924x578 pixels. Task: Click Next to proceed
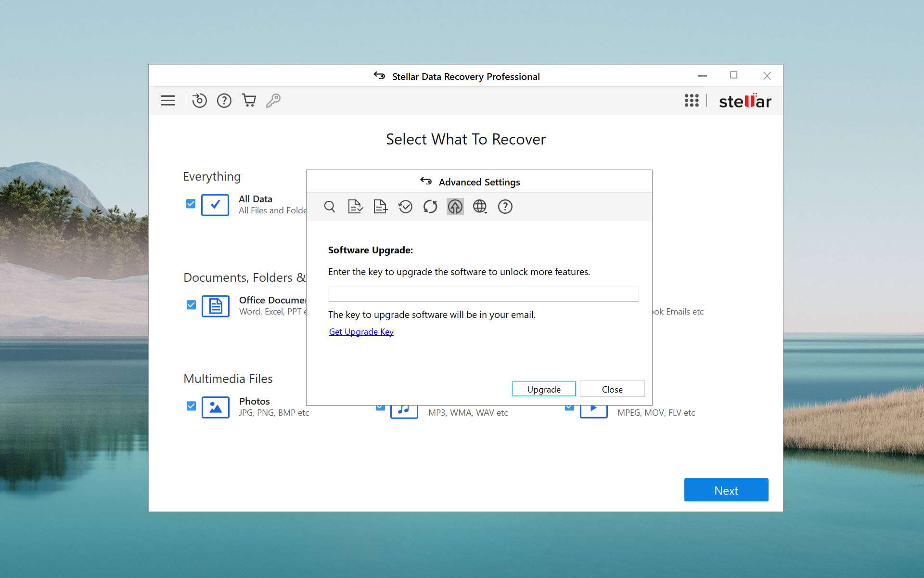pyautogui.click(x=725, y=489)
